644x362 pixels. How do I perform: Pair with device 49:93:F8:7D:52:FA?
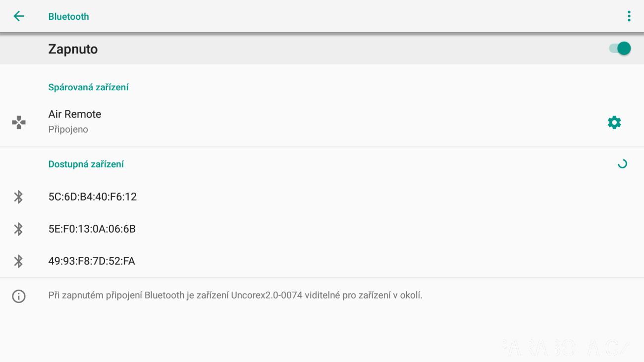[x=322, y=261]
